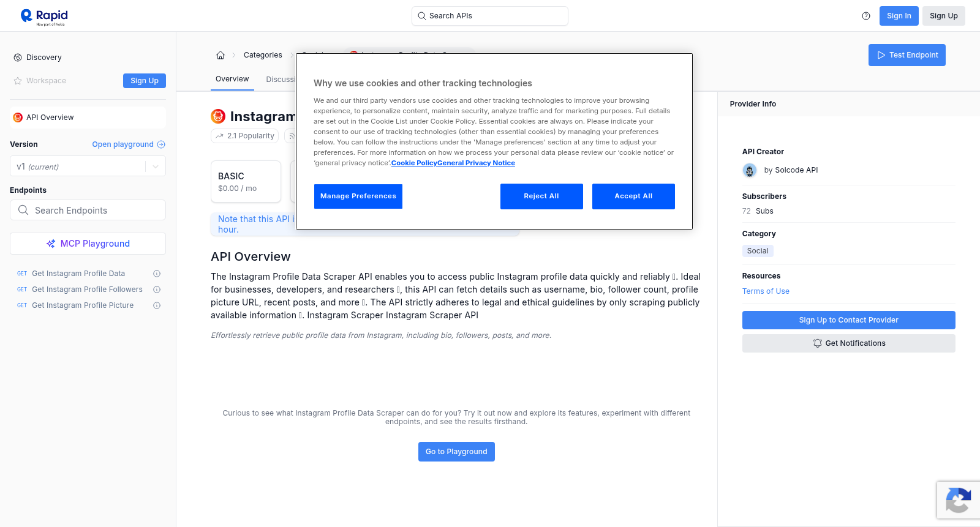Screen dimensions: 980x527
Task: Click the Workspace star icon
Action: click(x=18, y=81)
